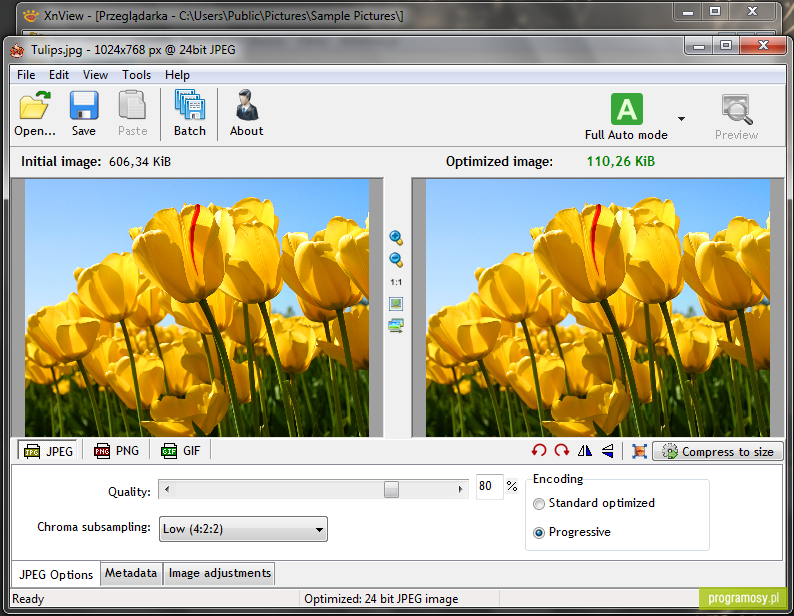This screenshot has width=794, height=616.
Task: Close the XnView browser window behind
Action: (752, 11)
